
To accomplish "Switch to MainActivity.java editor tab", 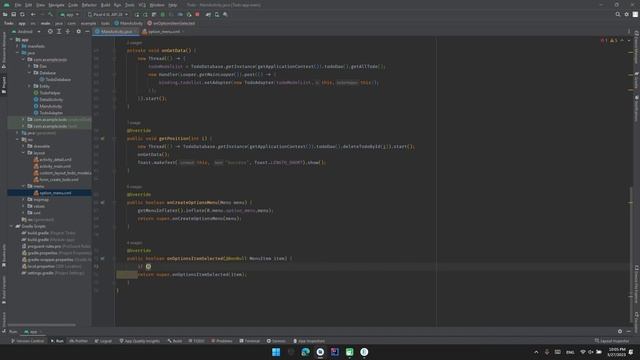I will (x=116, y=31).
